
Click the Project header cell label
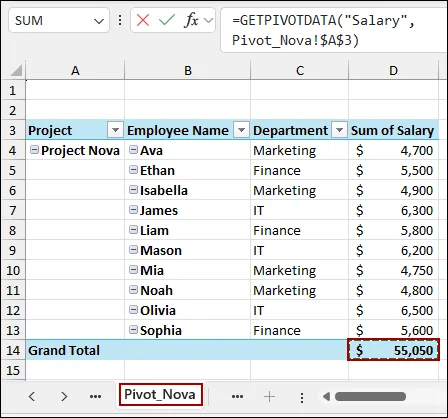(50, 130)
